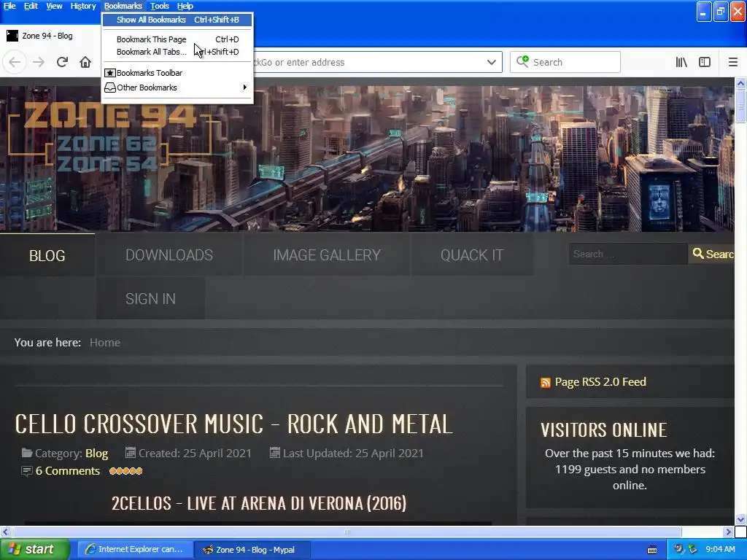Open the DOWNLOADS navigation tab

(x=169, y=255)
